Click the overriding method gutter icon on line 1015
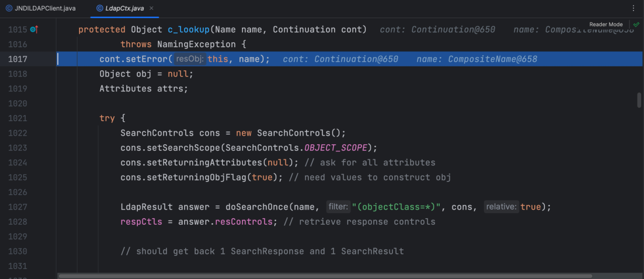Viewport: 644px width, 279px height. coord(34,29)
